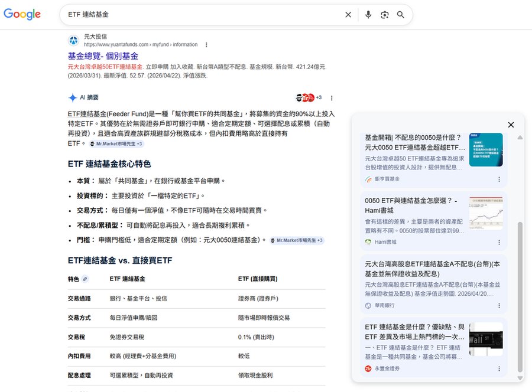Click the 華南銀行 source favicon
The image size is (532, 392).
(368, 305)
